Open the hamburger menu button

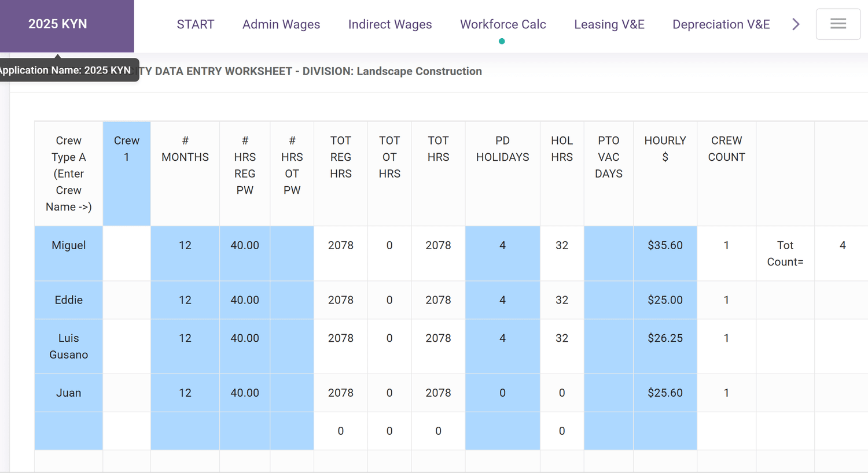coord(838,24)
